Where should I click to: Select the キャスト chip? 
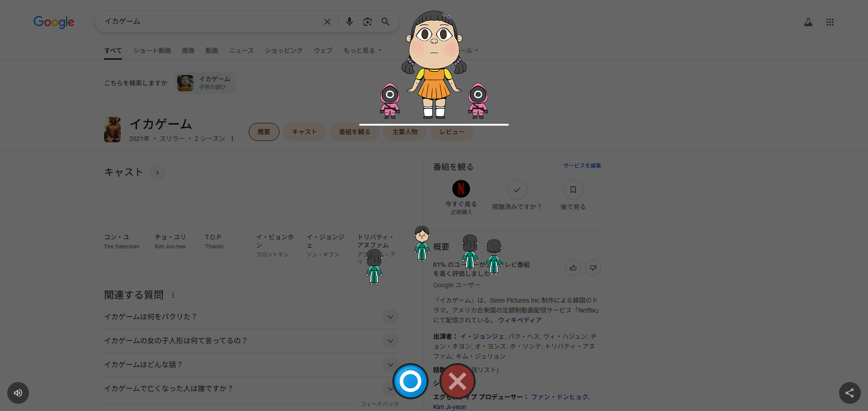[x=305, y=132]
